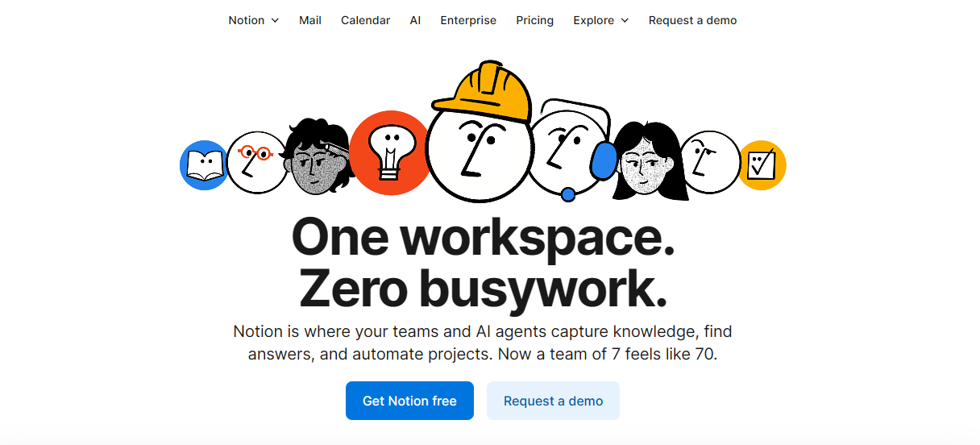Click the face with orange glasses
Viewport: 980px width, 445px height.
point(256,164)
